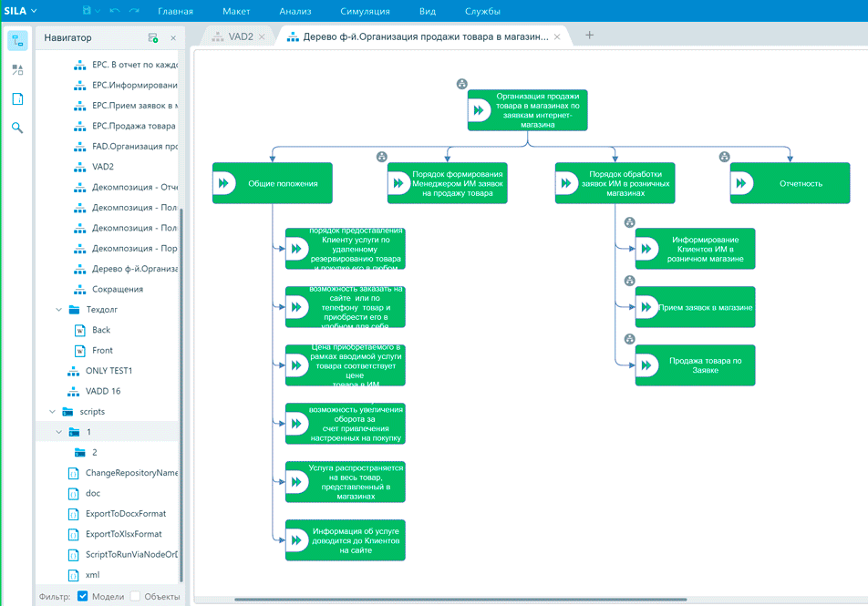Click the redo arrow in top toolbar
Viewport: 868px width, 606px height.
point(135,11)
